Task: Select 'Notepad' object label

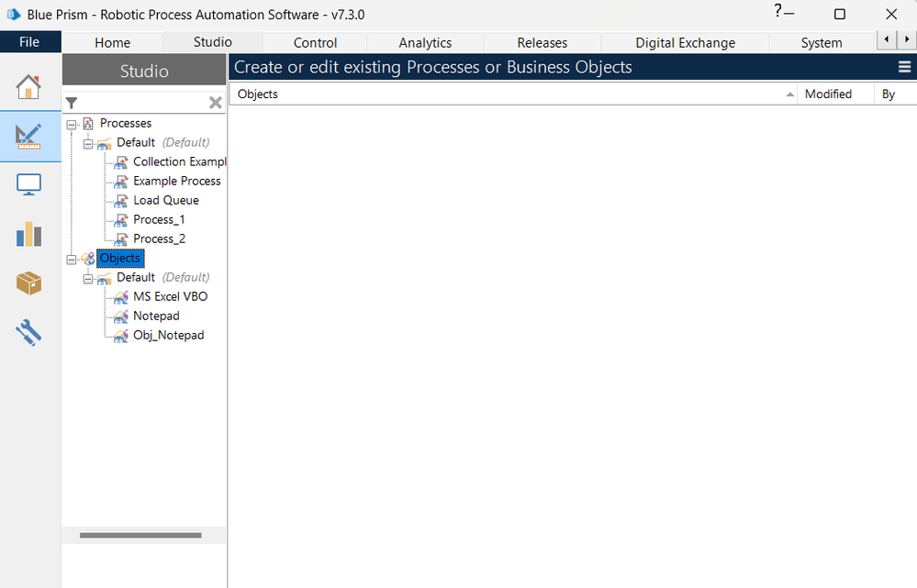Action: tap(156, 316)
